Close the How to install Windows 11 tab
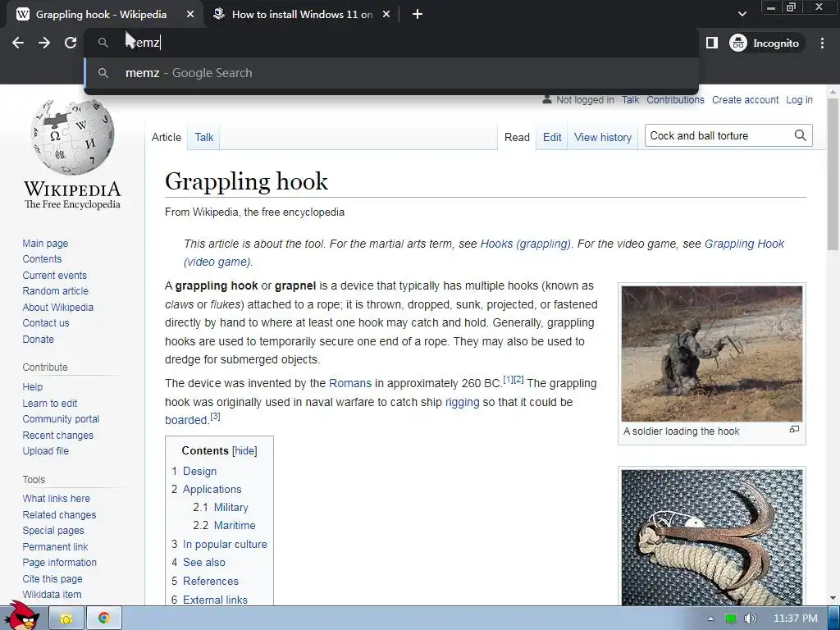 (386, 15)
